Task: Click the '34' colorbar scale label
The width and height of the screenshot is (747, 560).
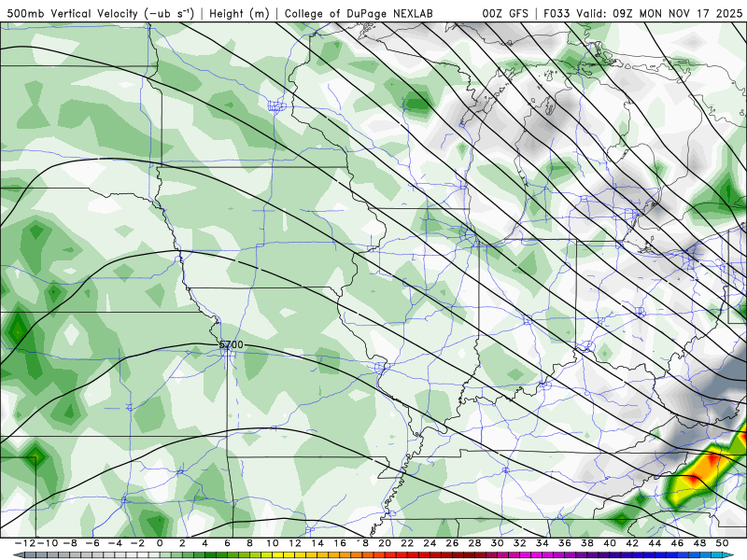Action: [543, 543]
